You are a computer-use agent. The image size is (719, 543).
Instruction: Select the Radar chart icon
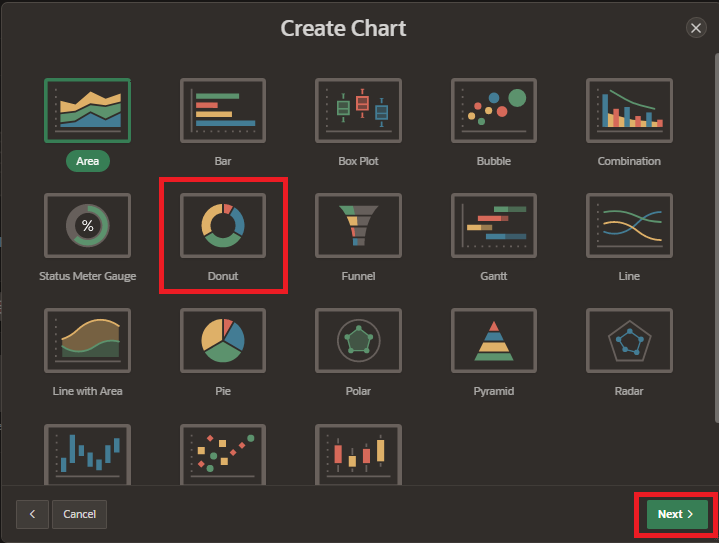pyautogui.click(x=629, y=341)
